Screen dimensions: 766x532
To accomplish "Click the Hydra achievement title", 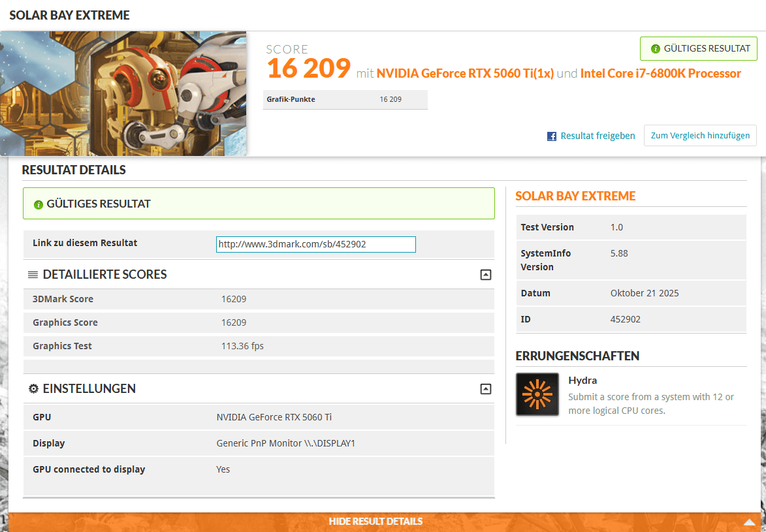I will 582,381.
